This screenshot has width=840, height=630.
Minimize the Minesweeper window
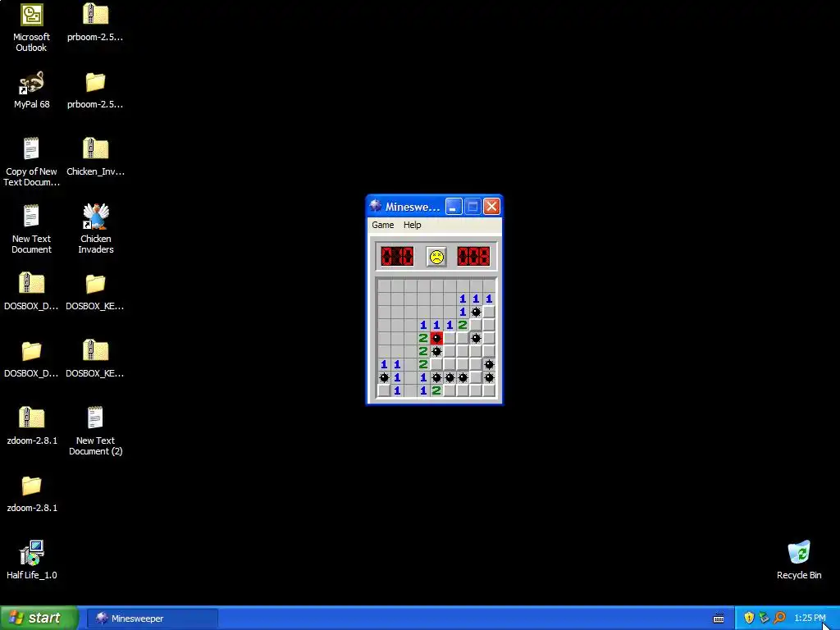click(x=454, y=207)
